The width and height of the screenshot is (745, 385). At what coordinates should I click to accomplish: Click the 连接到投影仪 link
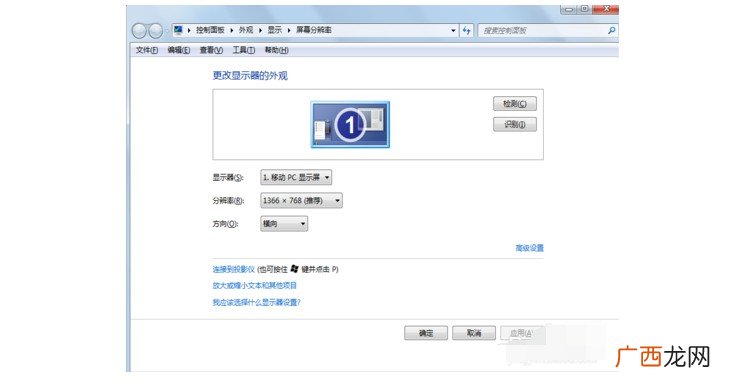click(x=234, y=270)
